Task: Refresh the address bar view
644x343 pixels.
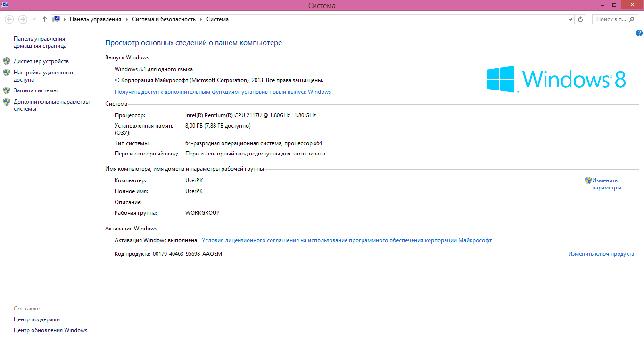Action: (x=580, y=19)
